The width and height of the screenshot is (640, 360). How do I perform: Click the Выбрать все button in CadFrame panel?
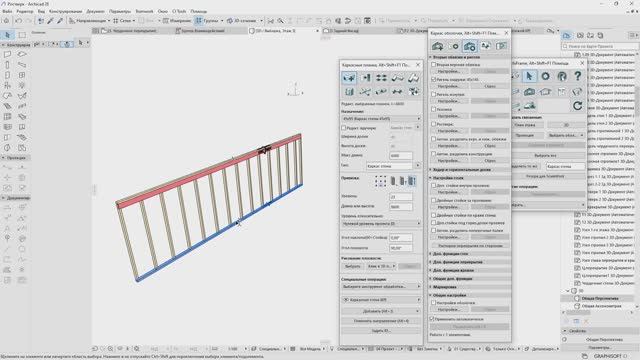pos(545,156)
